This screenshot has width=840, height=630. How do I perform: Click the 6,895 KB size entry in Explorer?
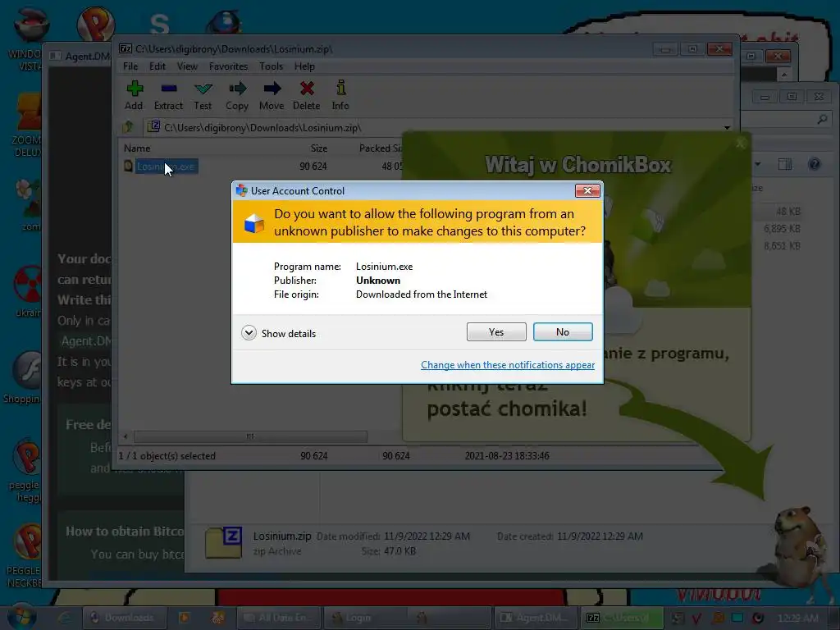(x=782, y=229)
